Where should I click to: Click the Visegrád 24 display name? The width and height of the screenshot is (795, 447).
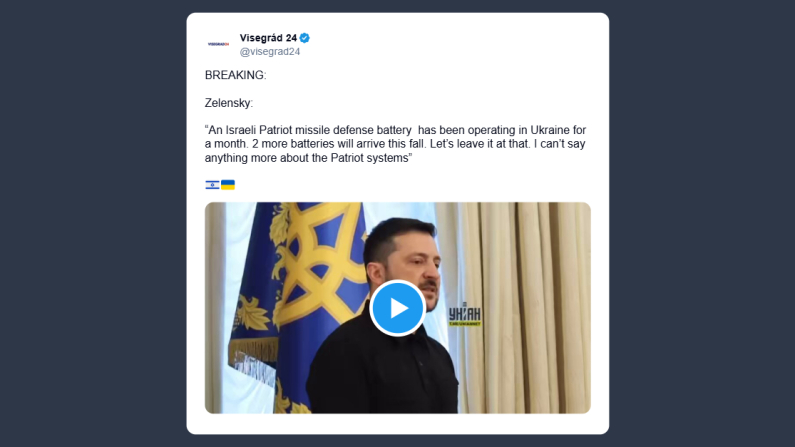[268, 38]
